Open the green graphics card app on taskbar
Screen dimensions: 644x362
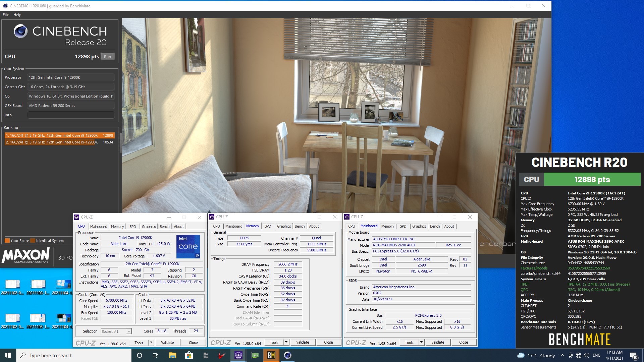click(255, 355)
